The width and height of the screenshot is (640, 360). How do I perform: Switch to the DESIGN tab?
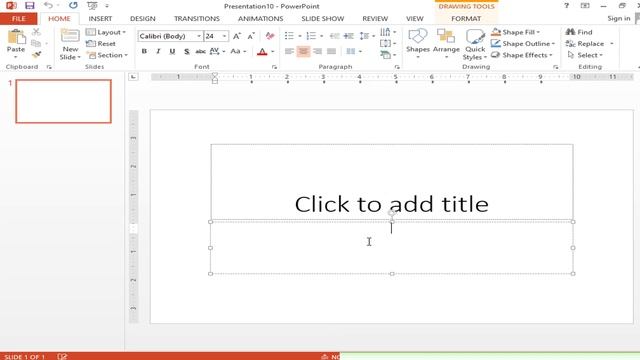142,19
